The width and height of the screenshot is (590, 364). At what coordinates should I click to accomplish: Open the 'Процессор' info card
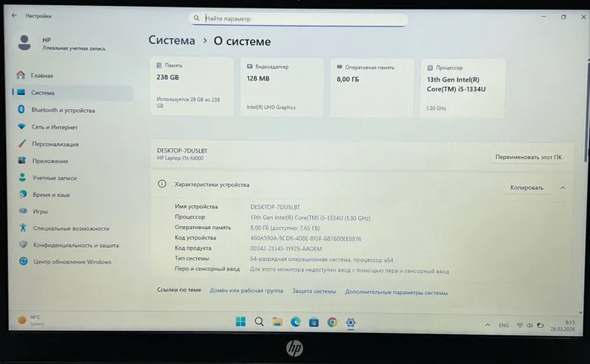click(462, 88)
